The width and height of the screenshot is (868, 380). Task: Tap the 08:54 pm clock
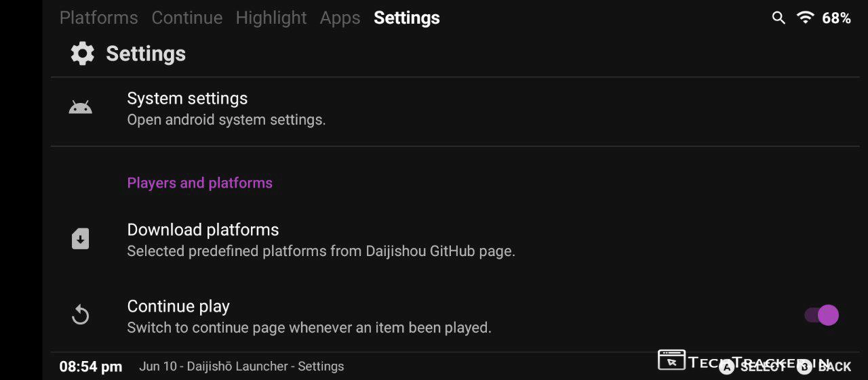click(x=91, y=366)
